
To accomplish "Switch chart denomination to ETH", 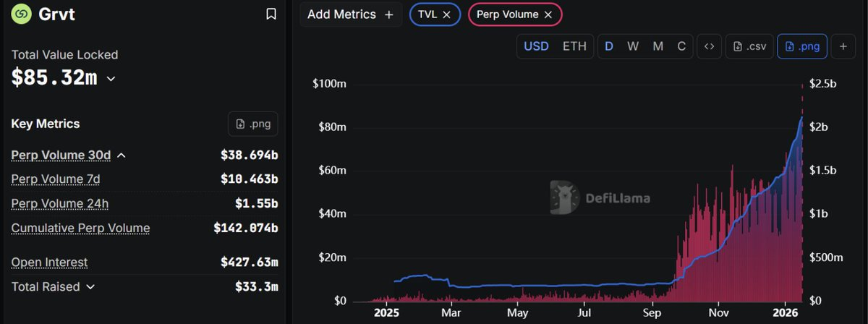I will pyautogui.click(x=574, y=46).
